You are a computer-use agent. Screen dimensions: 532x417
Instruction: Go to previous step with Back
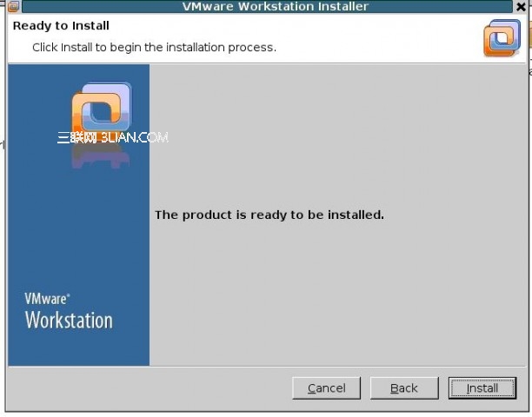click(404, 387)
